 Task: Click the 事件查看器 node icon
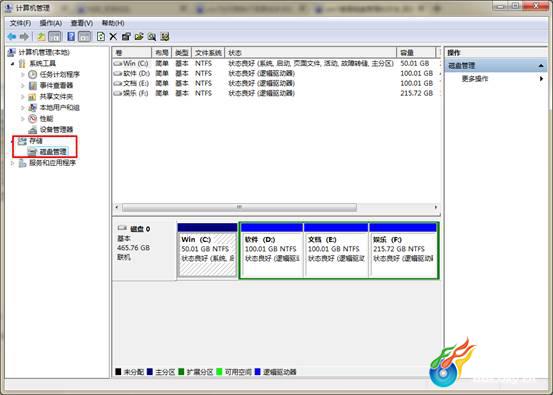(x=32, y=85)
